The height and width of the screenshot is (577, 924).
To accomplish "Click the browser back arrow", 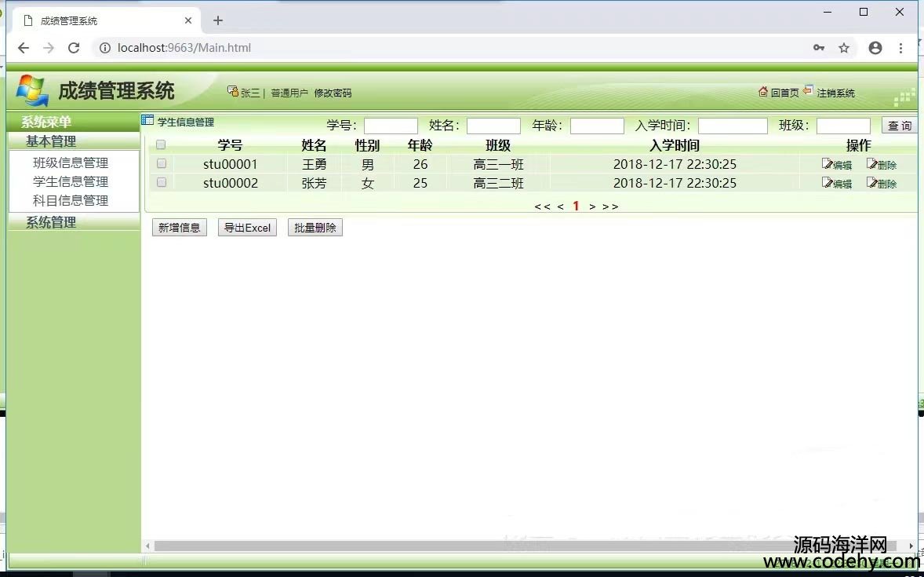I will (23, 48).
